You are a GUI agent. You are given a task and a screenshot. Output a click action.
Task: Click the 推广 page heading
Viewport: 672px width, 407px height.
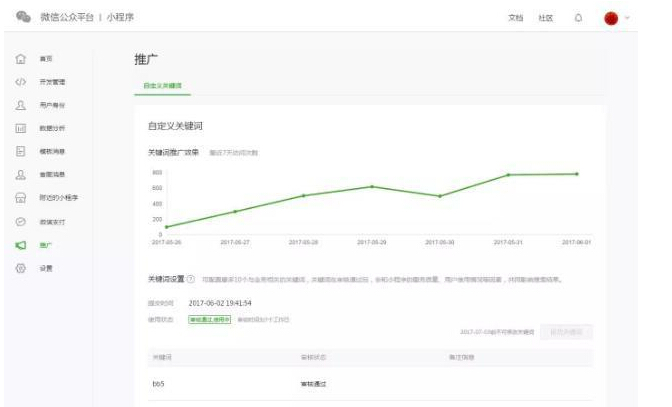(x=146, y=59)
